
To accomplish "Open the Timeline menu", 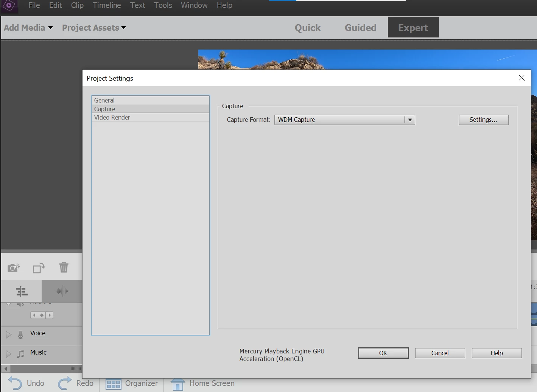I will [x=107, y=5].
